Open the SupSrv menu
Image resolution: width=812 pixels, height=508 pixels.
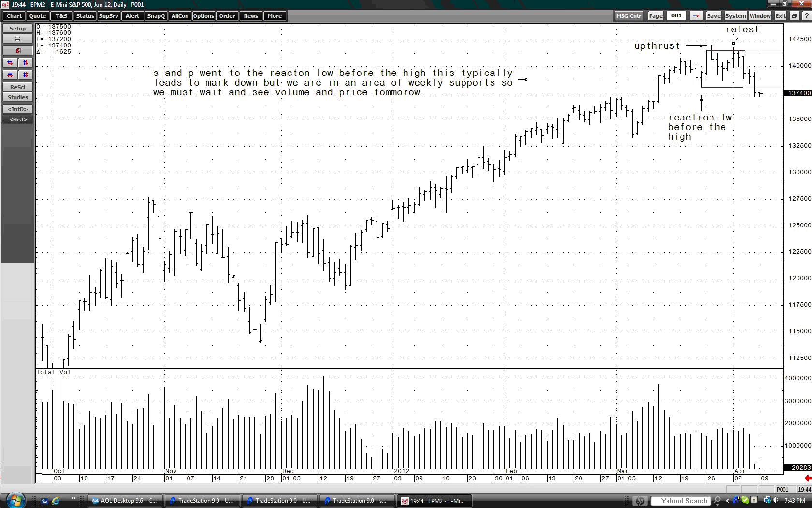point(108,16)
